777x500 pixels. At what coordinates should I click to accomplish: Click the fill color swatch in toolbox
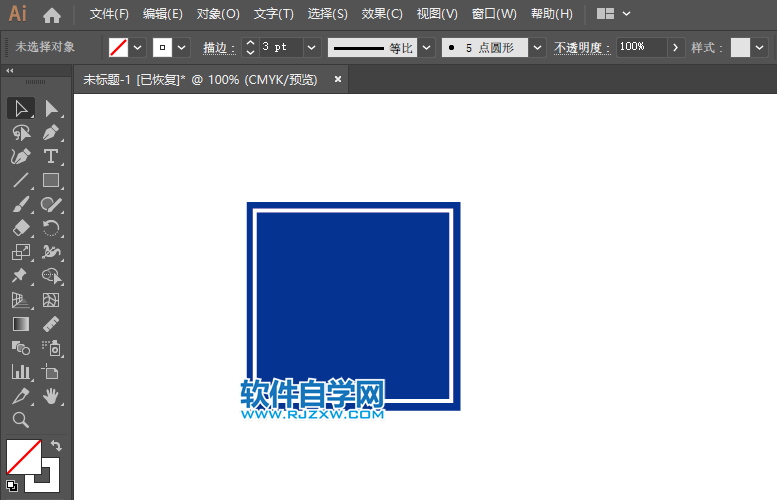(x=23, y=456)
